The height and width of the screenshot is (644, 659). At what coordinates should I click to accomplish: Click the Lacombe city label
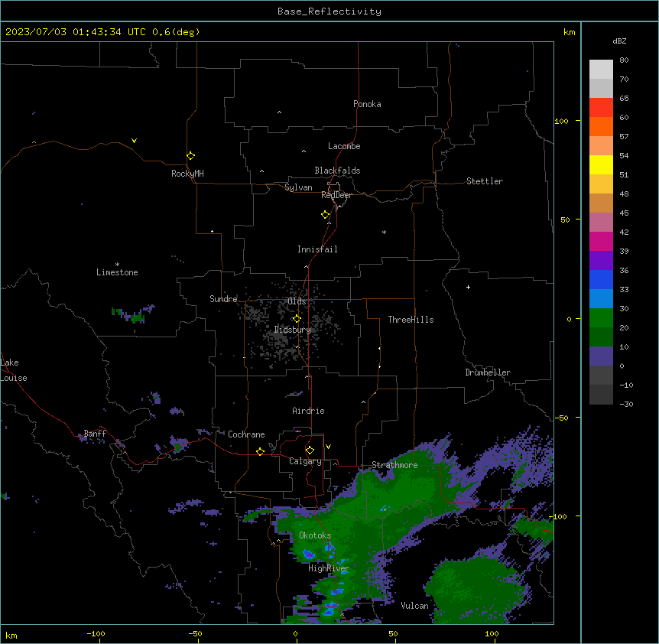[x=344, y=146]
